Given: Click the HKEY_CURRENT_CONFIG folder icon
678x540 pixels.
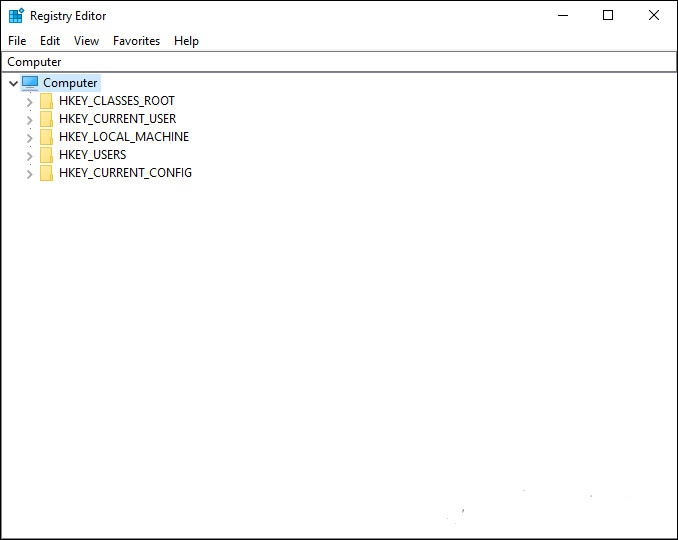Looking at the screenshot, I should coord(46,173).
